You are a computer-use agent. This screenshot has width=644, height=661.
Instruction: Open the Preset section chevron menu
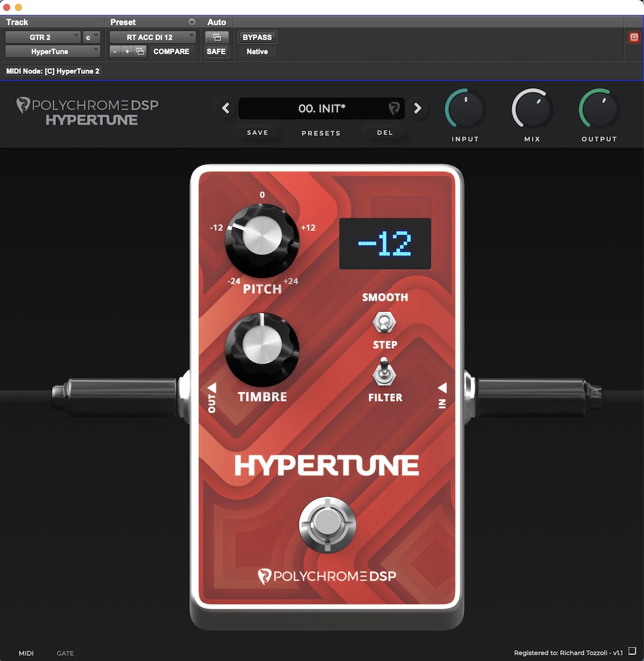coord(192,21)
